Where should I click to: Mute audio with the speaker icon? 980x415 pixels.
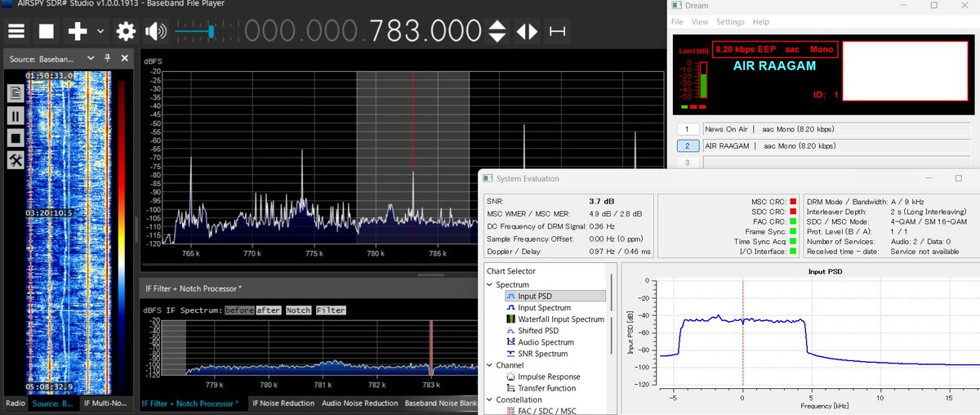point(155,31)
